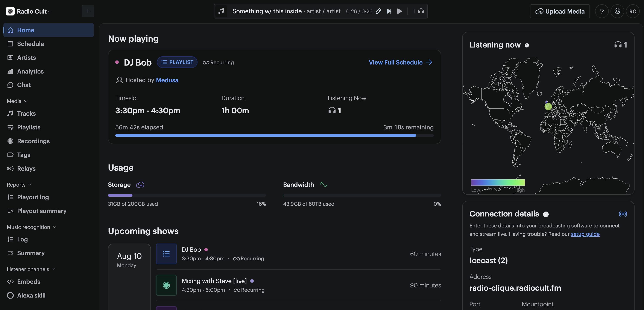Go to the Schedule section
The width and height of the screenshot is (644, 310).
click(49, 44)
